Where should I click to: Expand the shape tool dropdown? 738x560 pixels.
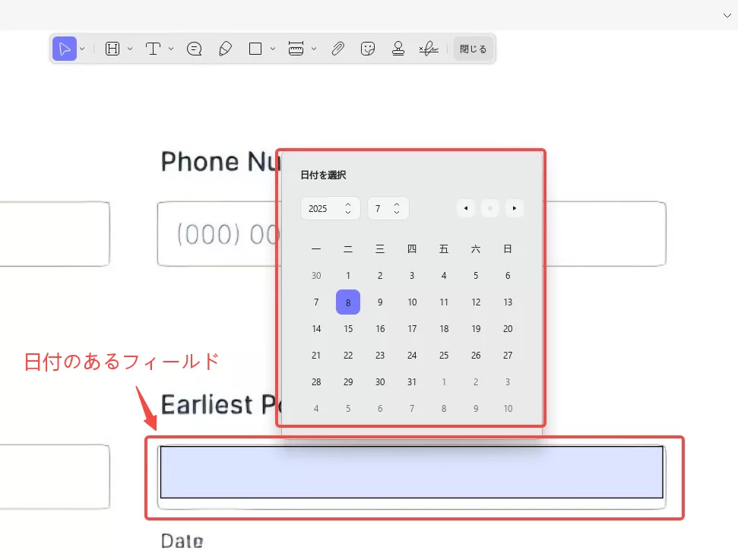click(273, 49)
